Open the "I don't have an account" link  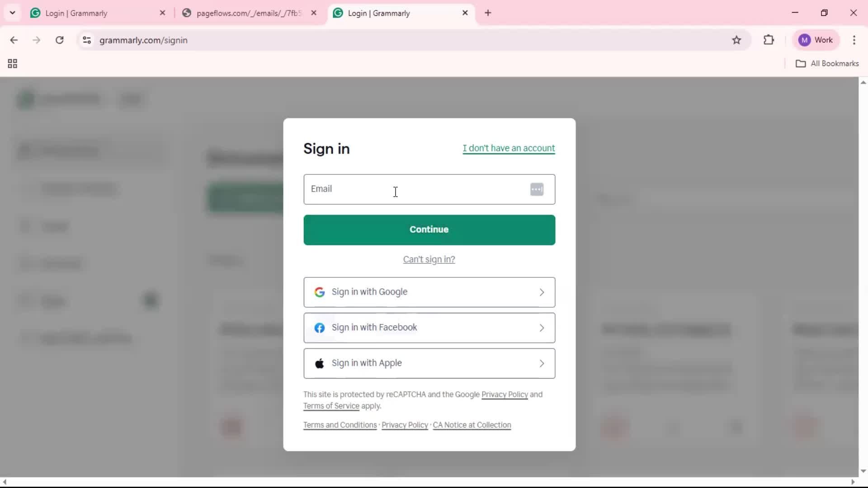tap(509, 148)
